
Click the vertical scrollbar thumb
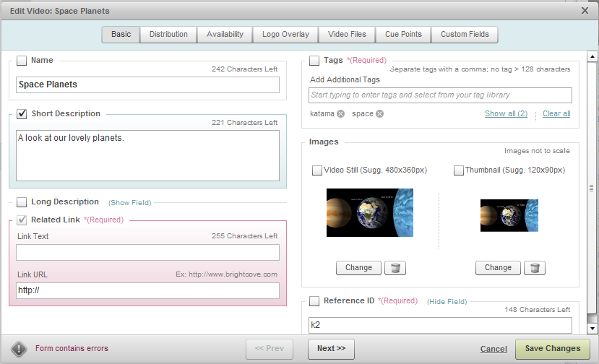tap(592, 188)
